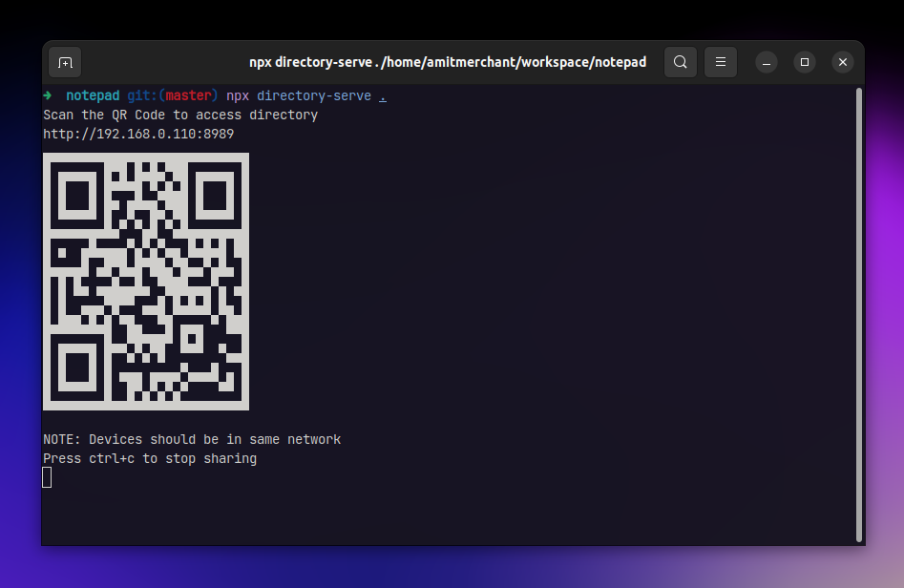The image size is (904, 588).
Task: Click the new-tab plus icon in header
Action: pos(63,61)
